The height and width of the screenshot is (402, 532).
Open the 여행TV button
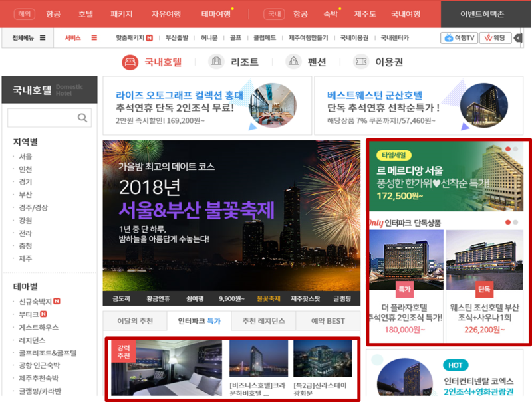point(459,38)
